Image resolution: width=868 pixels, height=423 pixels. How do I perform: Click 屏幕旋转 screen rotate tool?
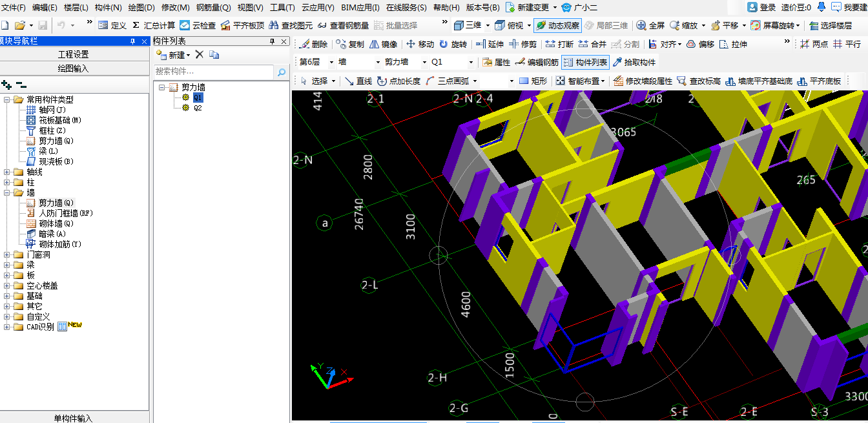(774, 25)
